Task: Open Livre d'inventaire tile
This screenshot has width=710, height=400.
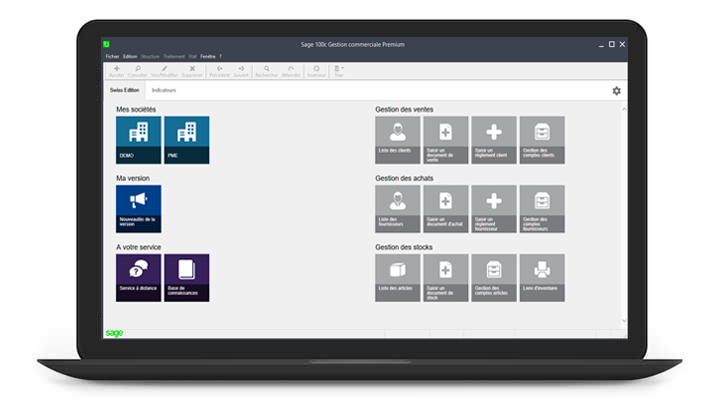Action: click(542, 278)
